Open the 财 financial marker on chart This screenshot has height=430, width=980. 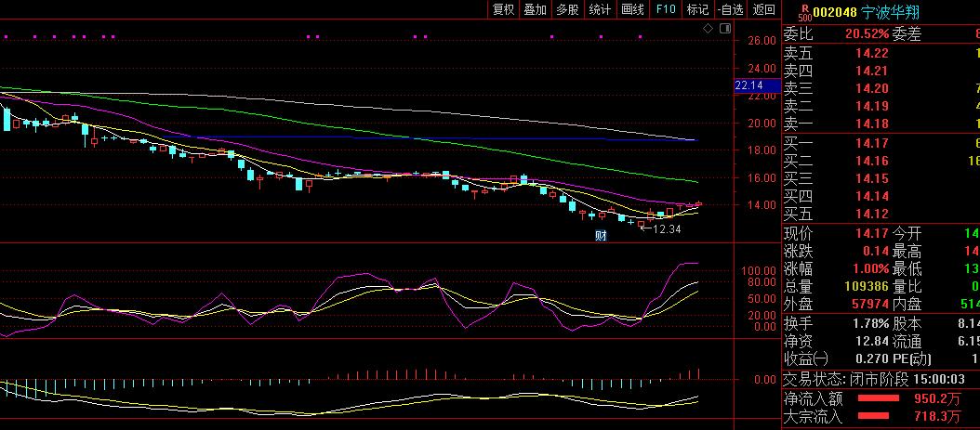(x=601, y=236)
